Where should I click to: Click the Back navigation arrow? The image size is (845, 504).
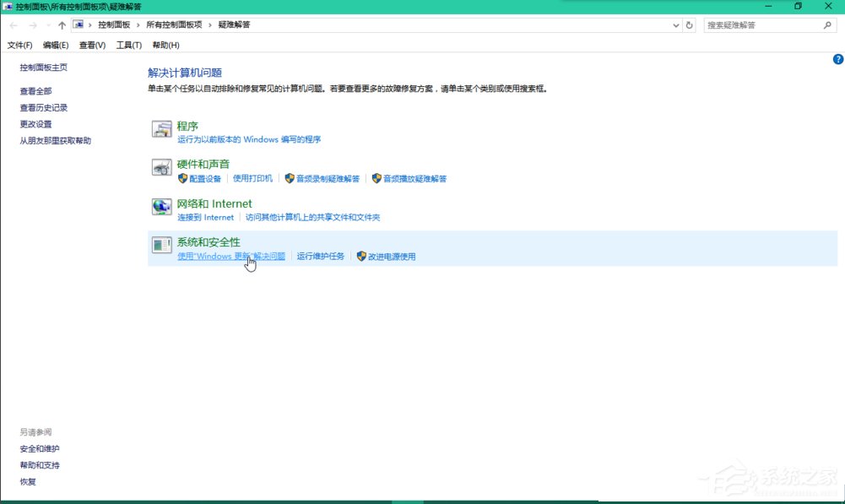coord(13,25)
